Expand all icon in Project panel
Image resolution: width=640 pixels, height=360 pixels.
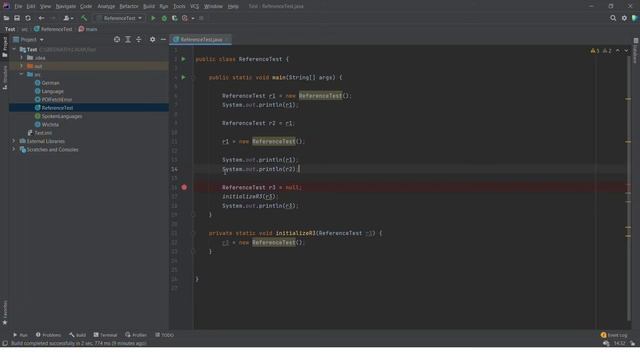(x=128, y=39)
